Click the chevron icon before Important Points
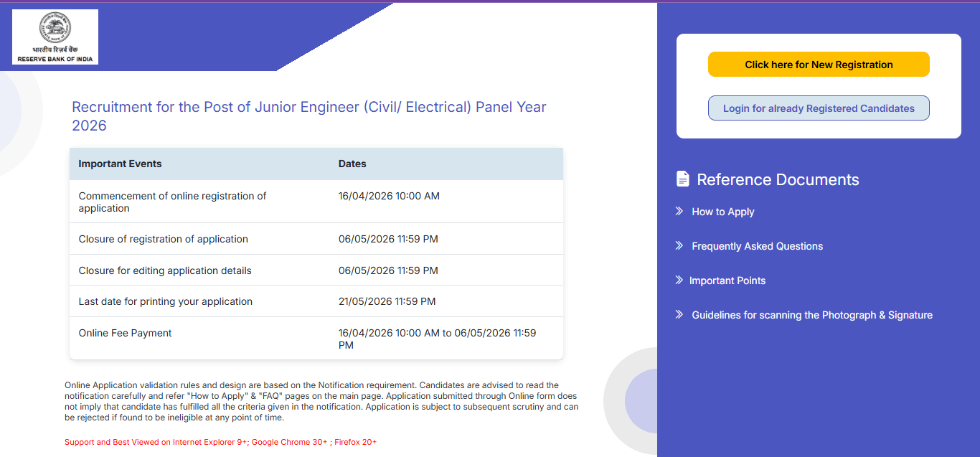The height and width of the screenshot is (457, 980). 678,280
